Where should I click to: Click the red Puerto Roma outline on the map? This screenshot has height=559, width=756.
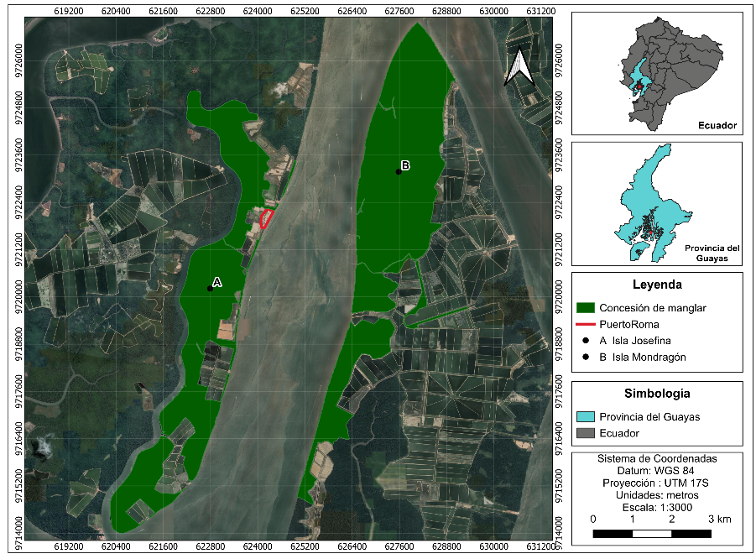click(266, 218)
